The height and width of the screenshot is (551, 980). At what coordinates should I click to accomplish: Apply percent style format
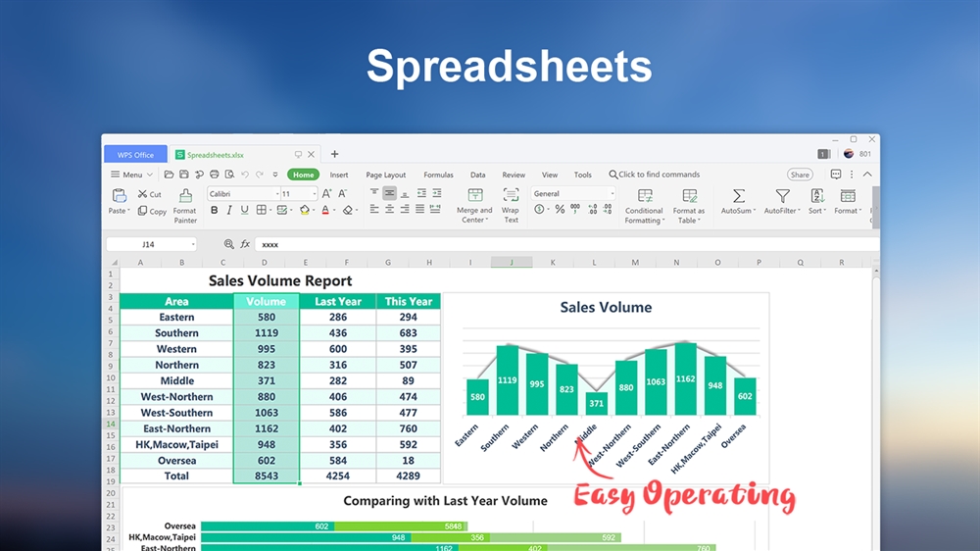click(x=560, y=210)
